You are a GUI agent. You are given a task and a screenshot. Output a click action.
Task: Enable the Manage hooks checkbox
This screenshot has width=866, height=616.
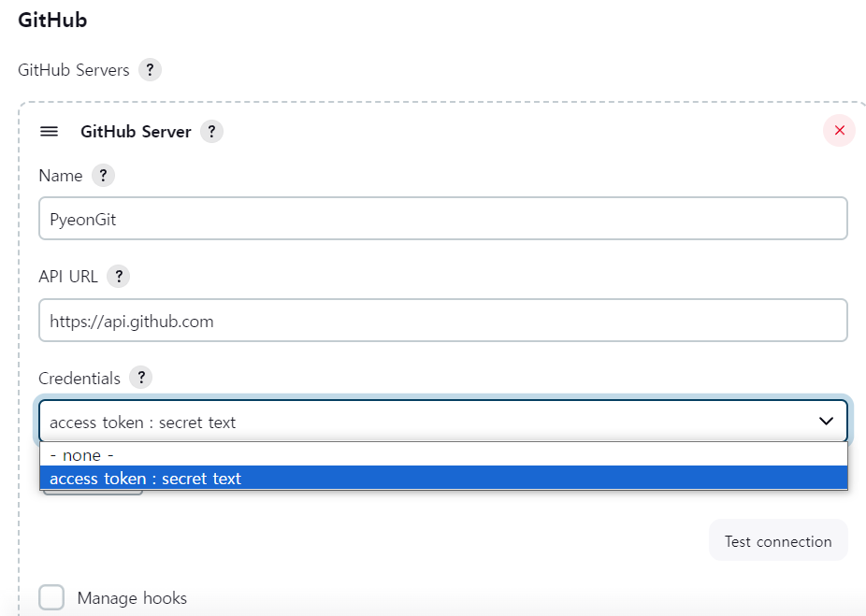click(51, 597)
